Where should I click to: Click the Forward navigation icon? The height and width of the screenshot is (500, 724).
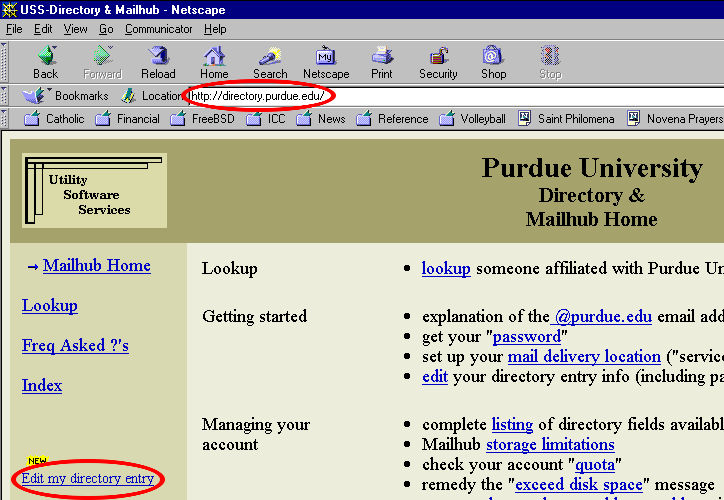point(103,56)
